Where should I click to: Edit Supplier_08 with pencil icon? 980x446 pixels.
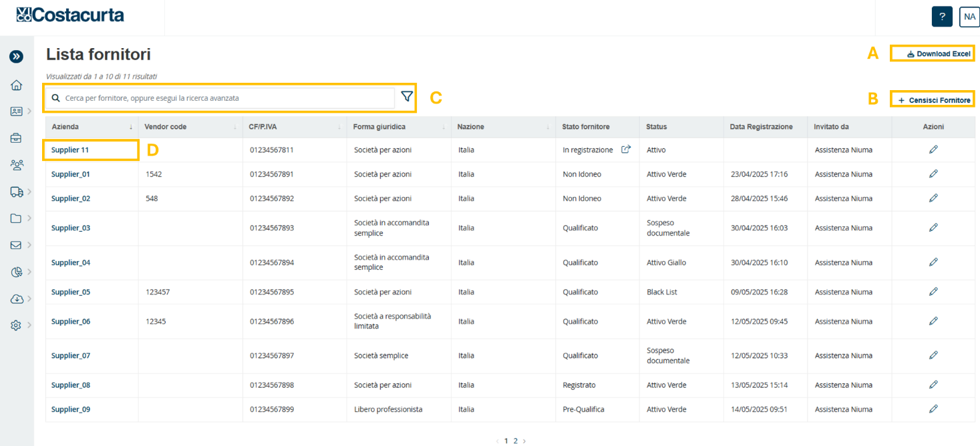coord(933,385)
